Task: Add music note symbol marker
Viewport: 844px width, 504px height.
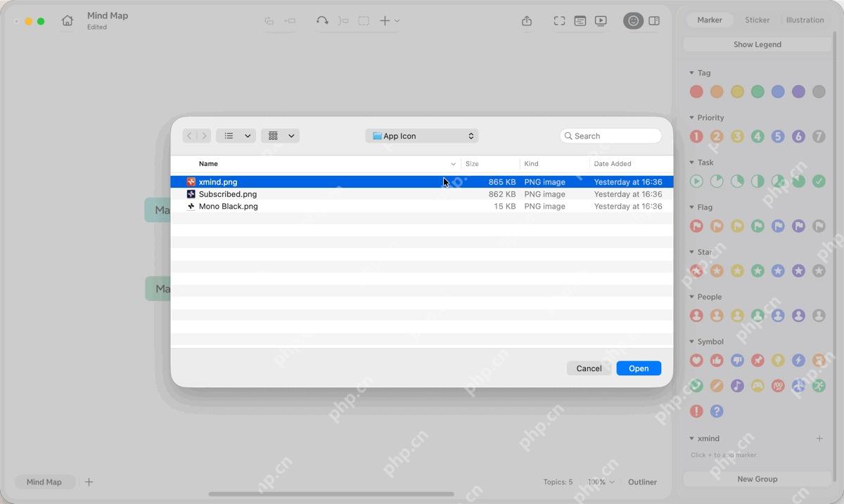Action: click(737, 386)
